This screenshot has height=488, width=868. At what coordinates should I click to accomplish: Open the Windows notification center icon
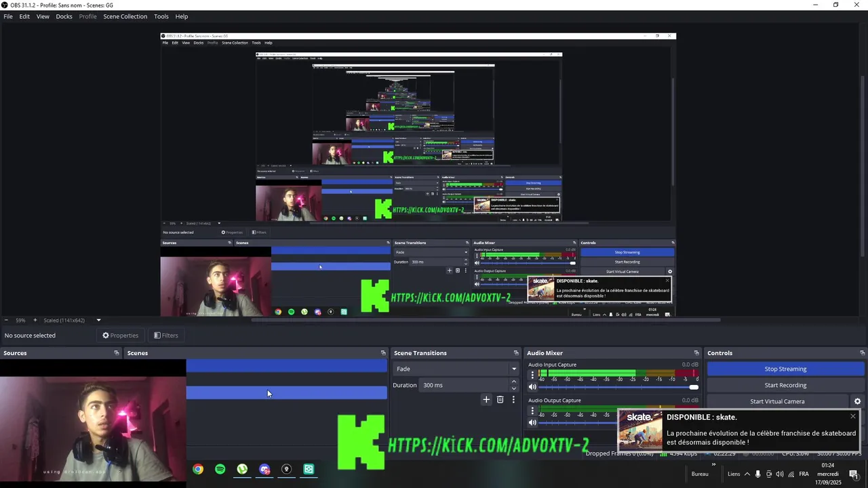pyautogui.click(x=853, y=474)
